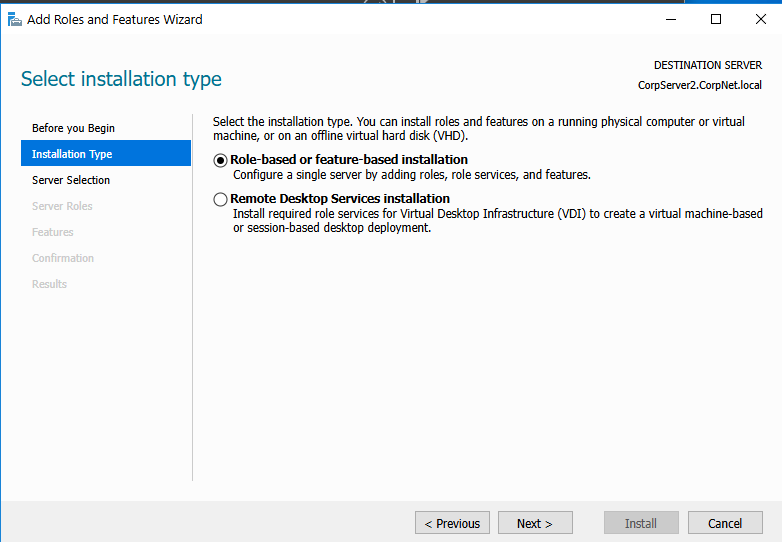
Task: Jump to the Server Selection step
Action: pos(71,180)
